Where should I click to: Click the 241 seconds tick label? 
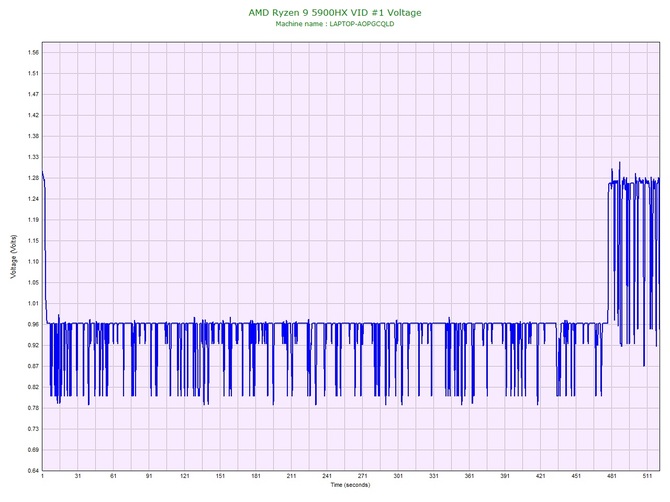point(327,476)
